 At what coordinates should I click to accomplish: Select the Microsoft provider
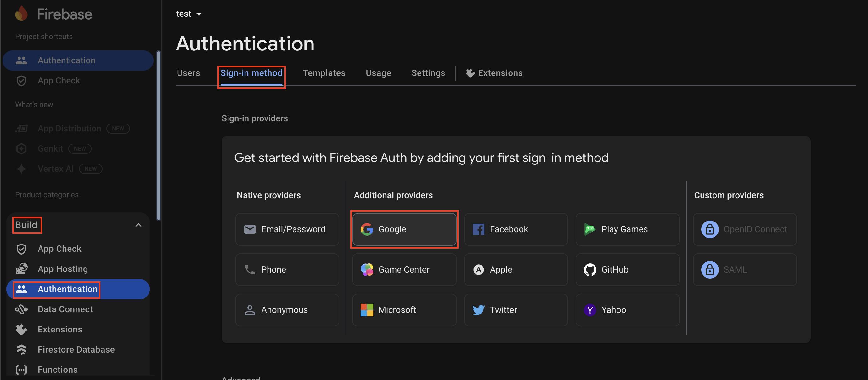(x=404, y=310)
